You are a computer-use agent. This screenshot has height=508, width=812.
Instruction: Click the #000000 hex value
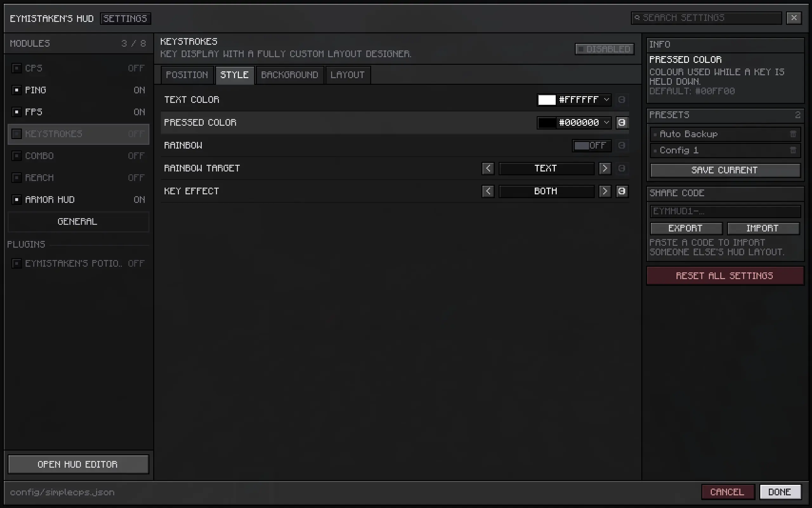pos(579,123)
